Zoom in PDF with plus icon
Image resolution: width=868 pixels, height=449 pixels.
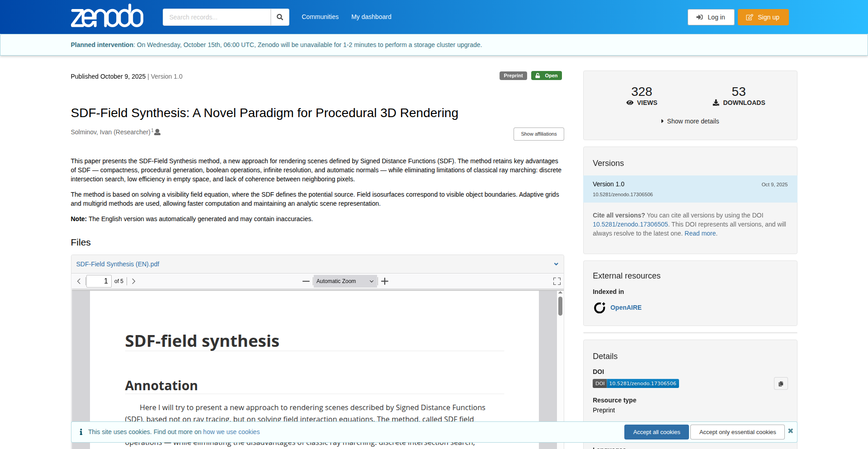tap(385, 281)
